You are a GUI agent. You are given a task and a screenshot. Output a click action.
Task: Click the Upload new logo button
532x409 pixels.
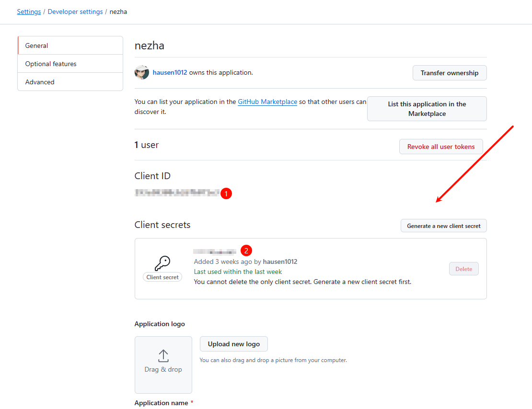tap(233, 344)
